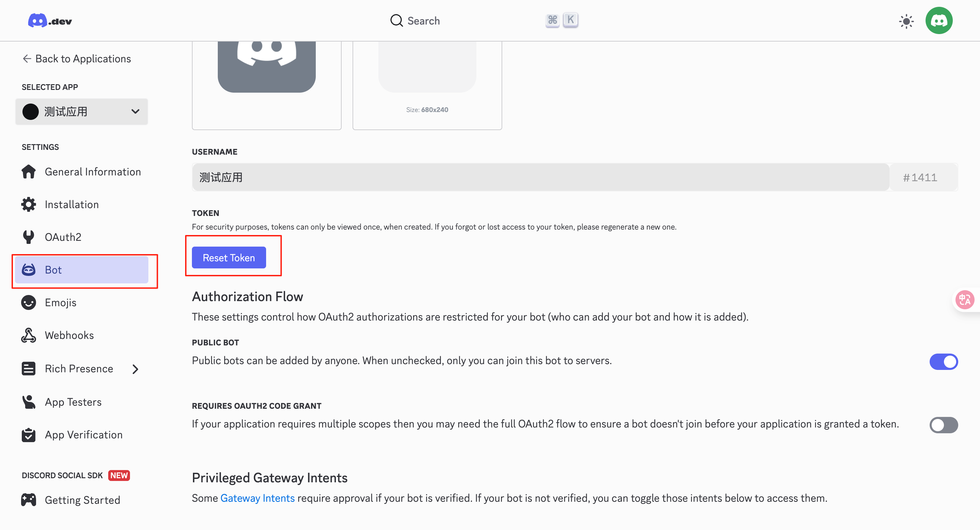Click the Emojis smiley icon

coord(29,302)
